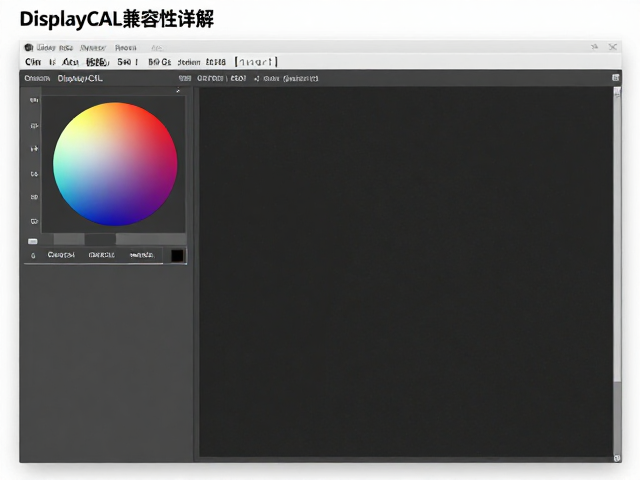Click the dark segment of the bar below the wheel
The width and height of the screenshot is (640, 480).
point(100,239)
